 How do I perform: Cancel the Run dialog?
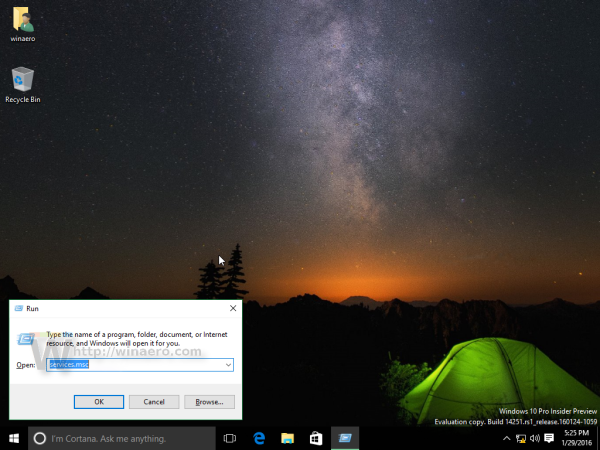click(x=154, y=402)
